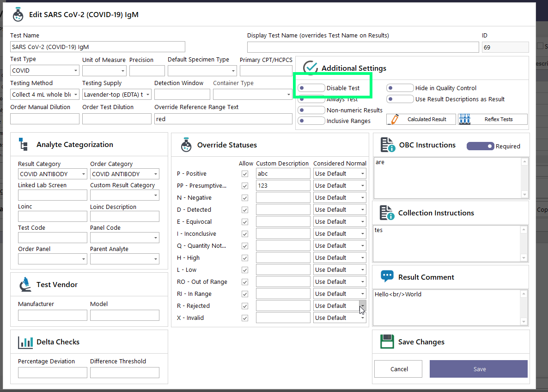Screen dimensions: 548x392
Task: Enable Inclusive Ranges switch
Action: tap(311, 121)
